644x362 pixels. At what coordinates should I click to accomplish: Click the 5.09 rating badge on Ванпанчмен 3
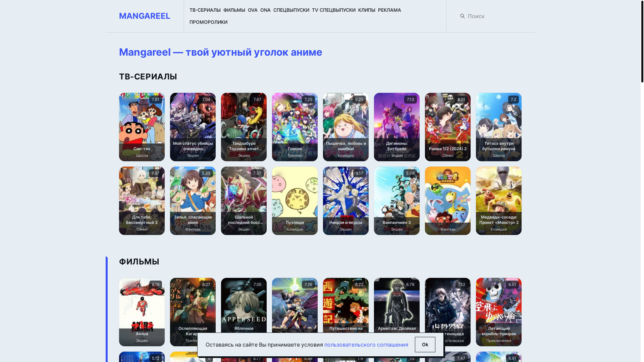[410, 173]
